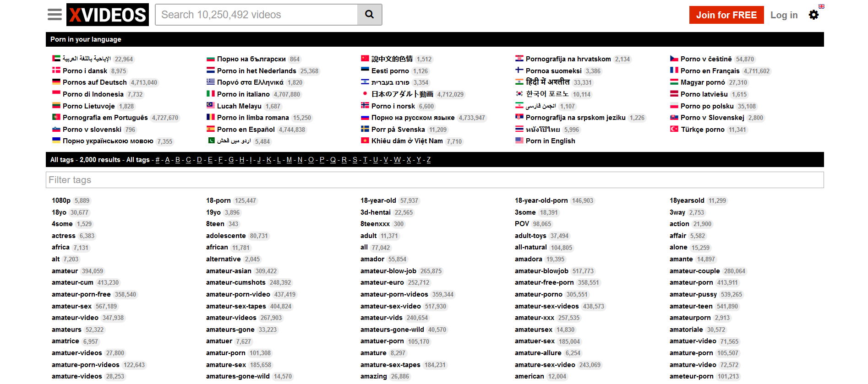Focus the video search field

pyautogui.click(x=257, y=15)
